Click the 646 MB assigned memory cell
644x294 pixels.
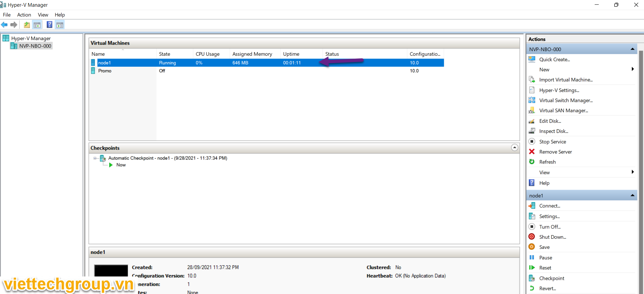pyautogui.click(x=240, y=63)
